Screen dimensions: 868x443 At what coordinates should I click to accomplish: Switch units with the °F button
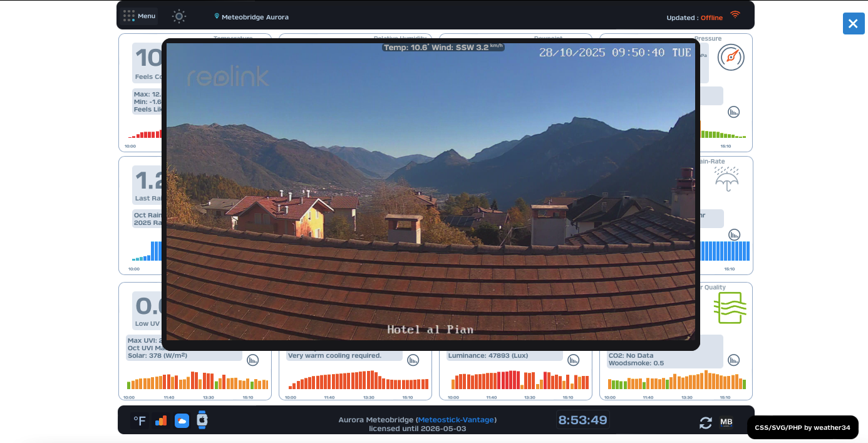140,421
